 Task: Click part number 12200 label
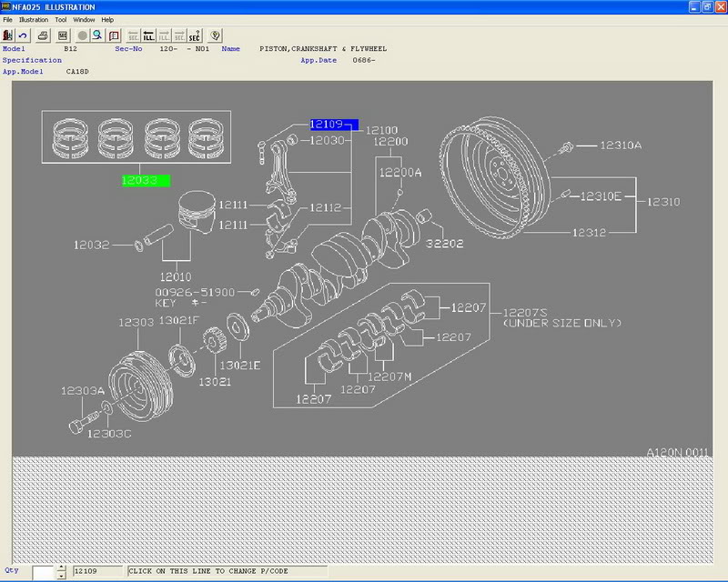tap(390, 142)
